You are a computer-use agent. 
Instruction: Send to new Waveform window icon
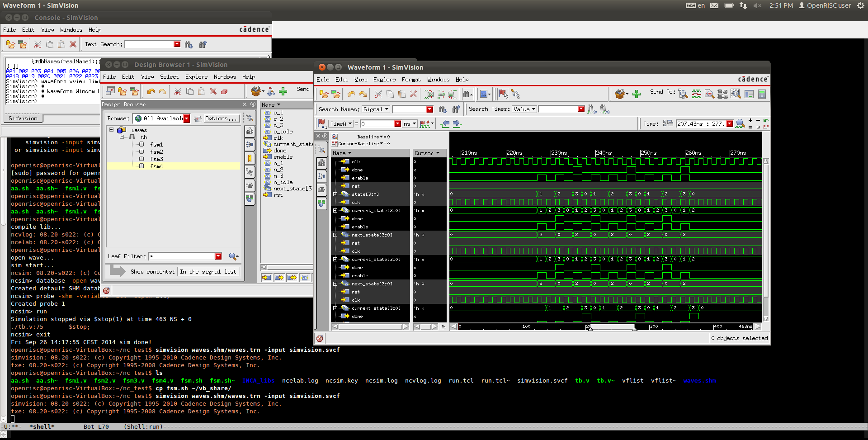tap(697, 94)
